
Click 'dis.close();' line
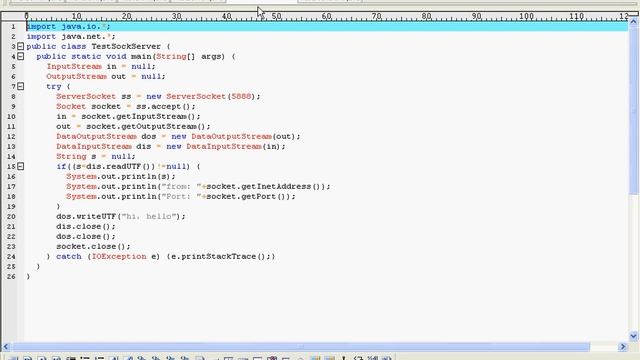[x=86, y=227]
